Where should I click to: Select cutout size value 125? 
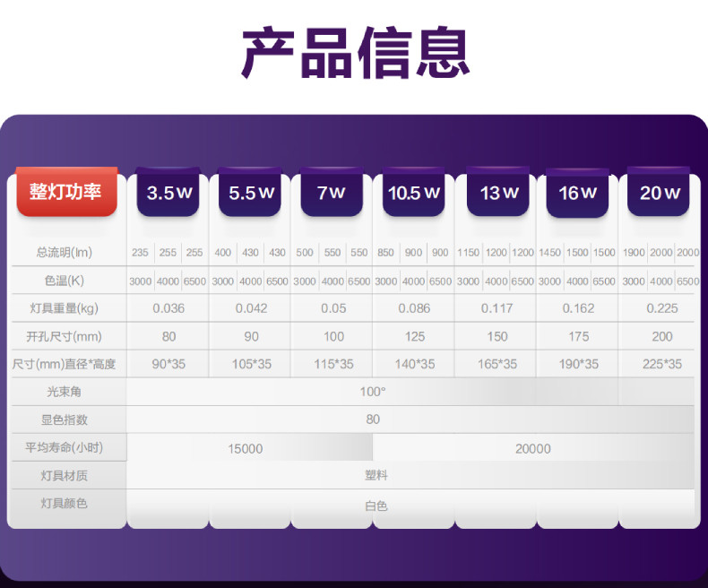[x=415, y=336]
